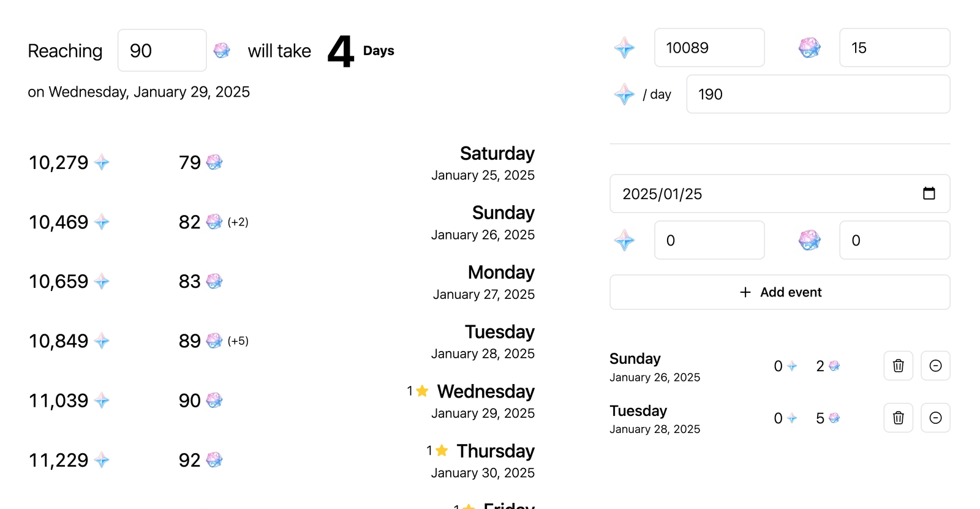
Task: Click the star icon next to Thursday
Action: 442,451
